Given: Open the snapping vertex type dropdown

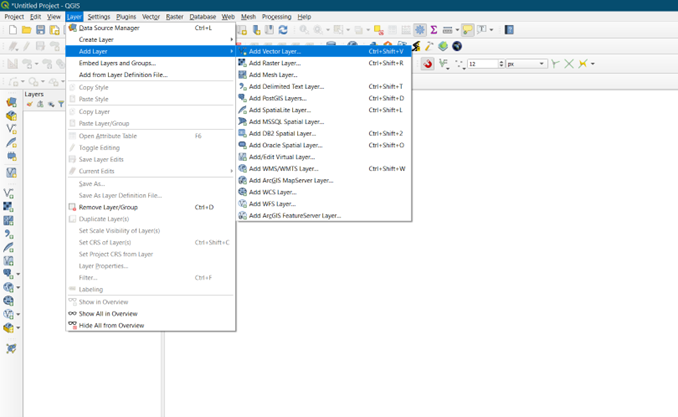Looking at the screenshot, I should point(460,64).
